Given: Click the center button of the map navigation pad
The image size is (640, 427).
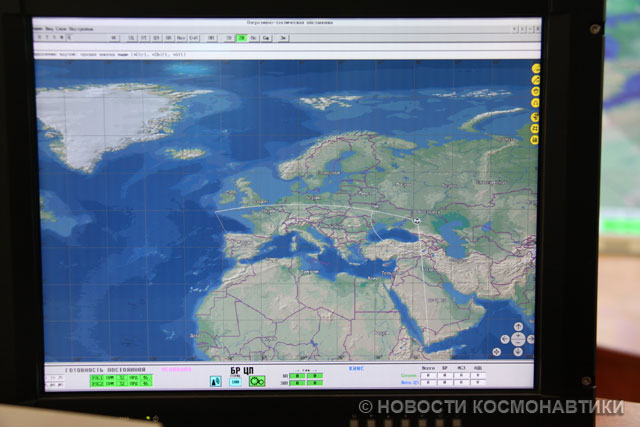Looking at the screenshot, I should (x=519, y=338).
